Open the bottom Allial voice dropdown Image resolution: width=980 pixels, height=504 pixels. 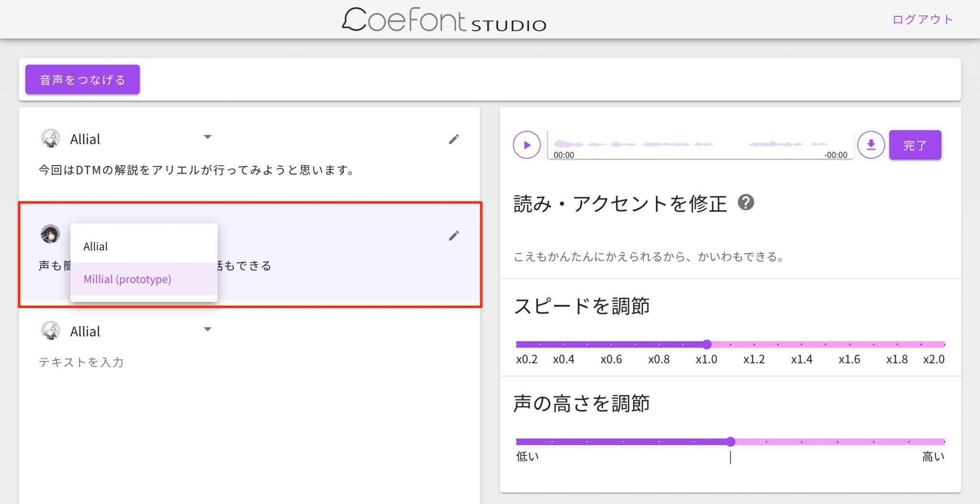pos(208,329)
